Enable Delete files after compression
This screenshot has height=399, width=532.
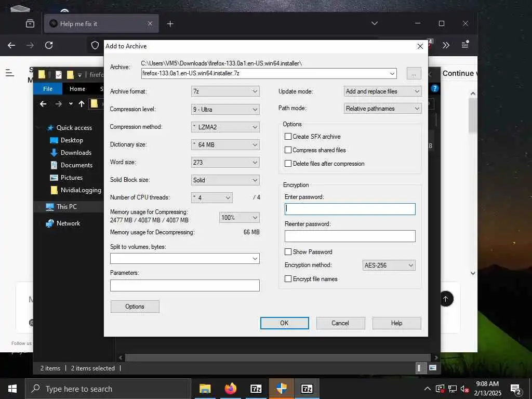pyautogui.click(x=288, y=164)
